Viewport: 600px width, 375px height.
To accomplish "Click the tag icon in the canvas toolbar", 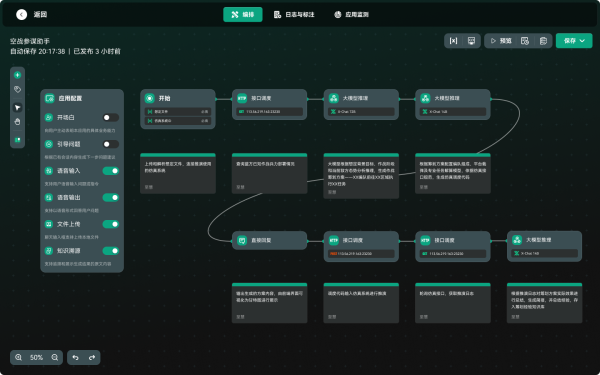I will 17,90.
